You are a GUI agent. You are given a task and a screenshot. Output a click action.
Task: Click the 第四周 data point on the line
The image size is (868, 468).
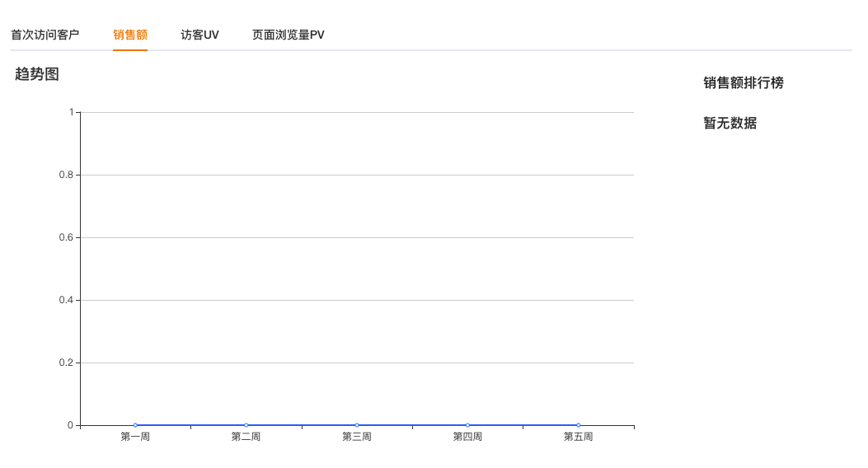(467, 425)
